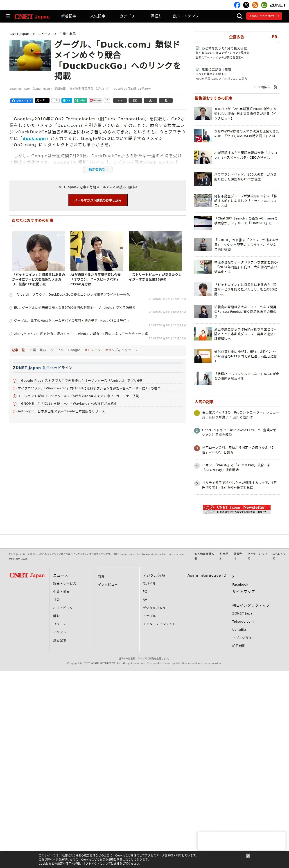This screenshot has height=868, width=289.
Task: Open ranked #1 任天堂スイッチ2 Proコントローラー article
Action: point(240,415)
